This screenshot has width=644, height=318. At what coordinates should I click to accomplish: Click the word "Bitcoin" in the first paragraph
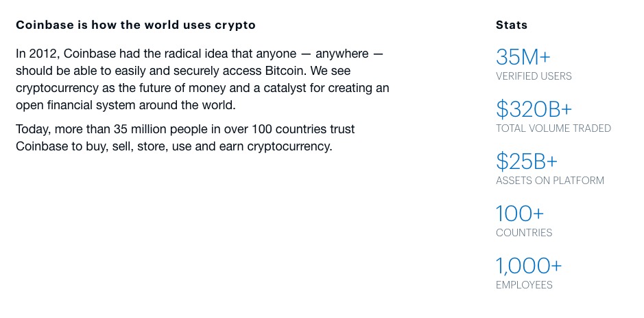284,71
